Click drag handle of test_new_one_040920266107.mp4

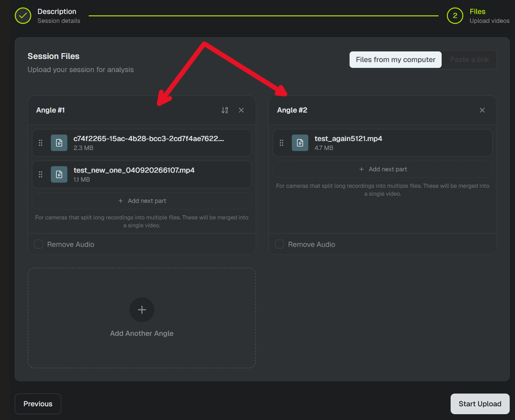pos(41,174)
